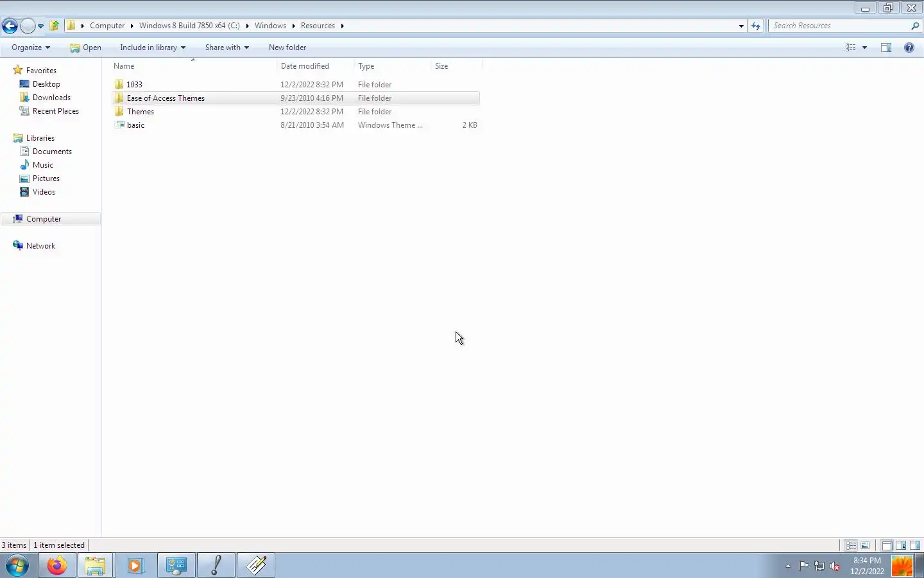Click the pencil notepad taskbar icon

(x=256, y=566)
